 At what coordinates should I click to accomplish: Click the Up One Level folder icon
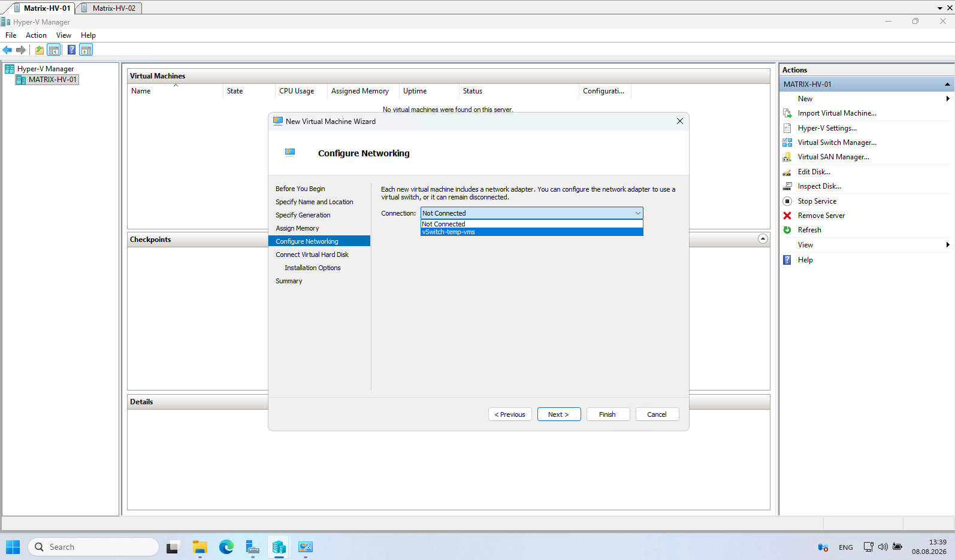pyautogui.click(x=40, y=50)
